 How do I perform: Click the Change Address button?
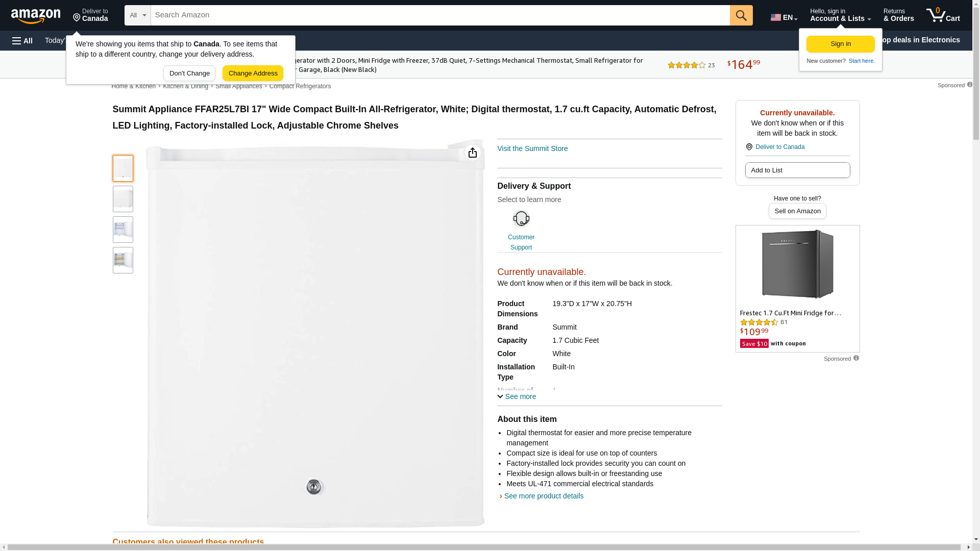(253, 73)
